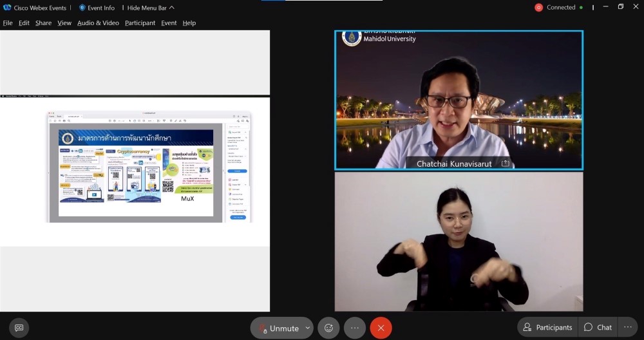Open closed captions with the CC icon
The image size is (644, 340).
(x=19, y=328)
